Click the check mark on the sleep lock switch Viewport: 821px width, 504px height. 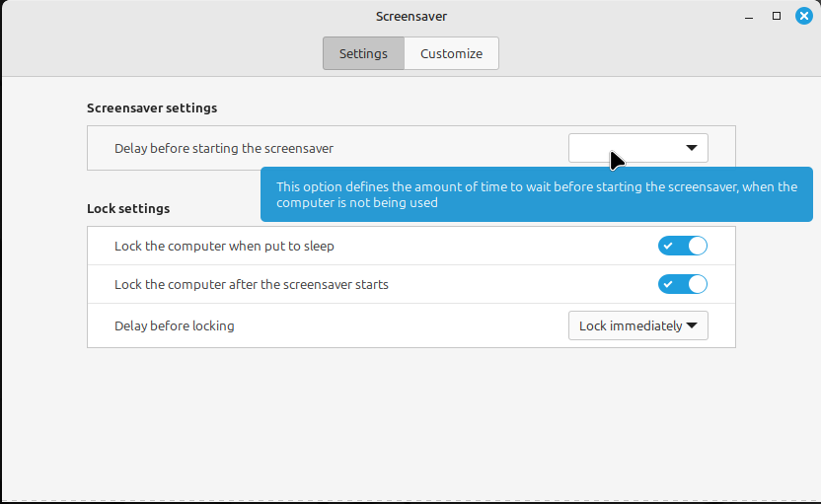[668, 246]
